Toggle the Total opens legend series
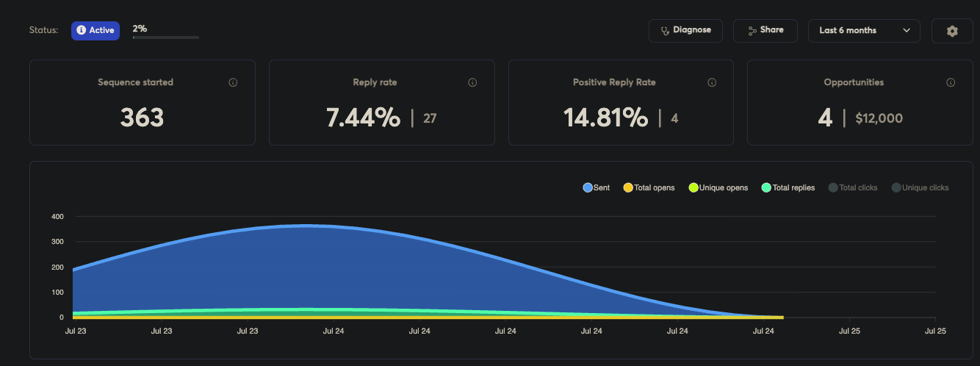Image resolution: width=980 pixels, height=366 pixels. (x=649, y=188)
